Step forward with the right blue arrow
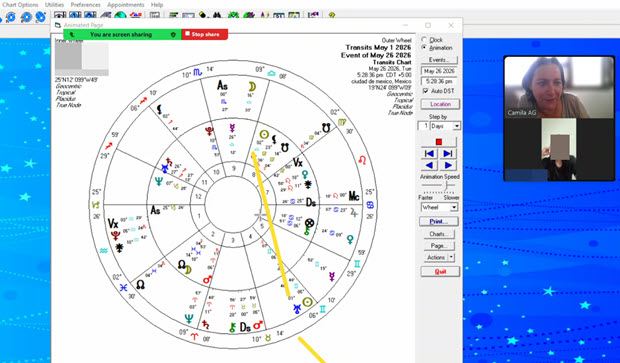This screenshot has height=363, width=620. tap(448, 165)
